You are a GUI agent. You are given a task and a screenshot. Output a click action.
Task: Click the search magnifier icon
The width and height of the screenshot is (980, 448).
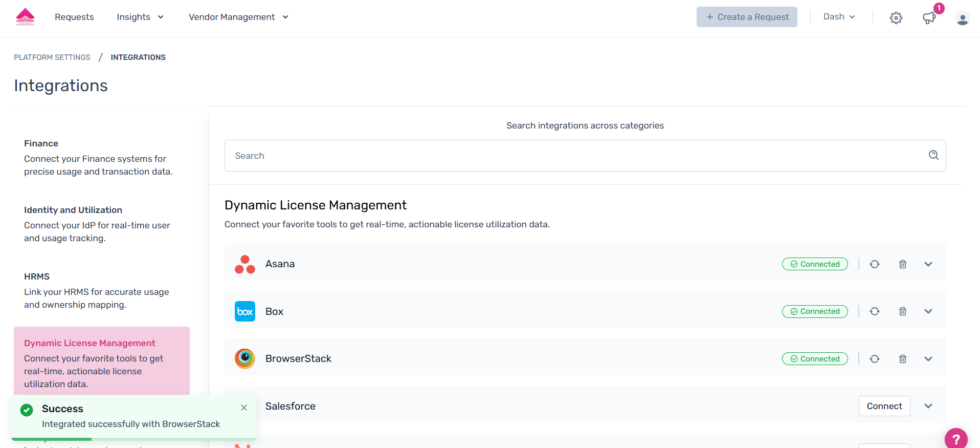934,155
